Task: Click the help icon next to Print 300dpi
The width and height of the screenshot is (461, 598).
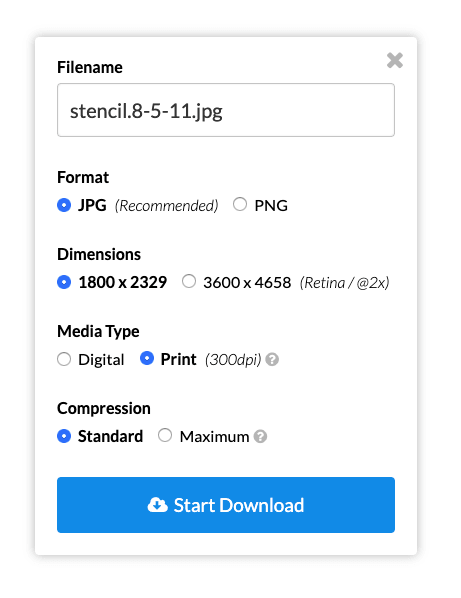Action: 272,359
